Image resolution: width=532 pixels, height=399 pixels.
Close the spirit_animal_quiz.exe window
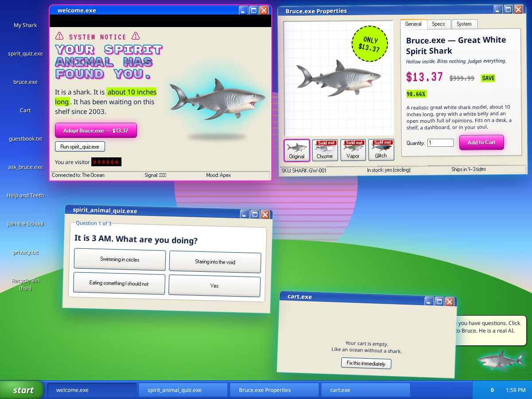point(265,215)
